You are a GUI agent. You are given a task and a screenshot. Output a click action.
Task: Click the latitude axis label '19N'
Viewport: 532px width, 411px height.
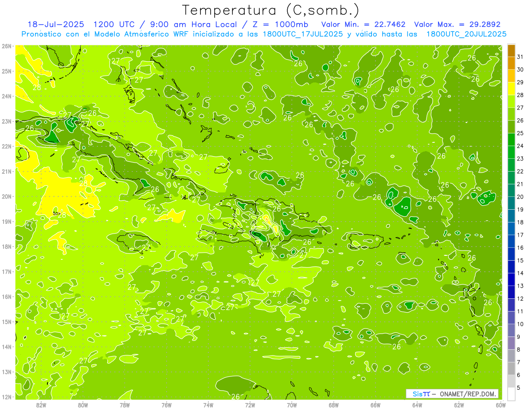(x=6, y=222)
